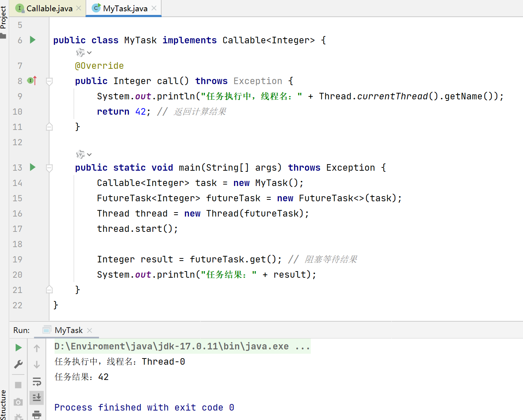Click the Callable<Integer> type in the class declaration
The image size is (523, 420).
pos(269,40)
